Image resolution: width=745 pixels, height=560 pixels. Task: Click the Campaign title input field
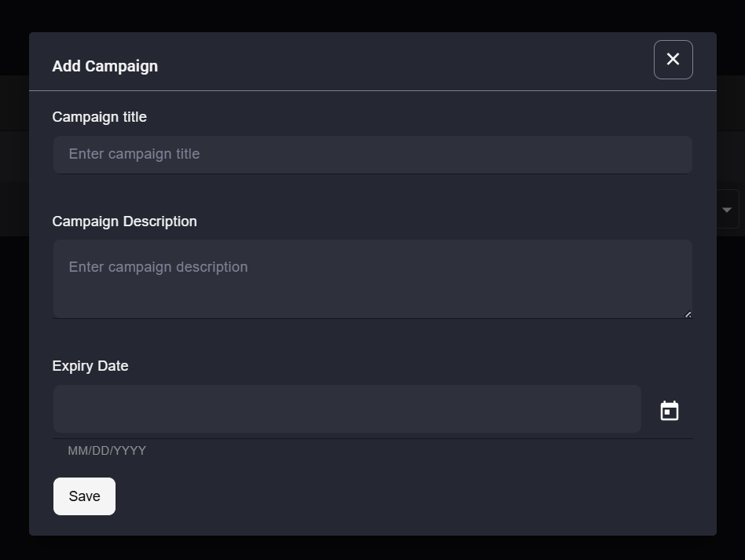372,154
